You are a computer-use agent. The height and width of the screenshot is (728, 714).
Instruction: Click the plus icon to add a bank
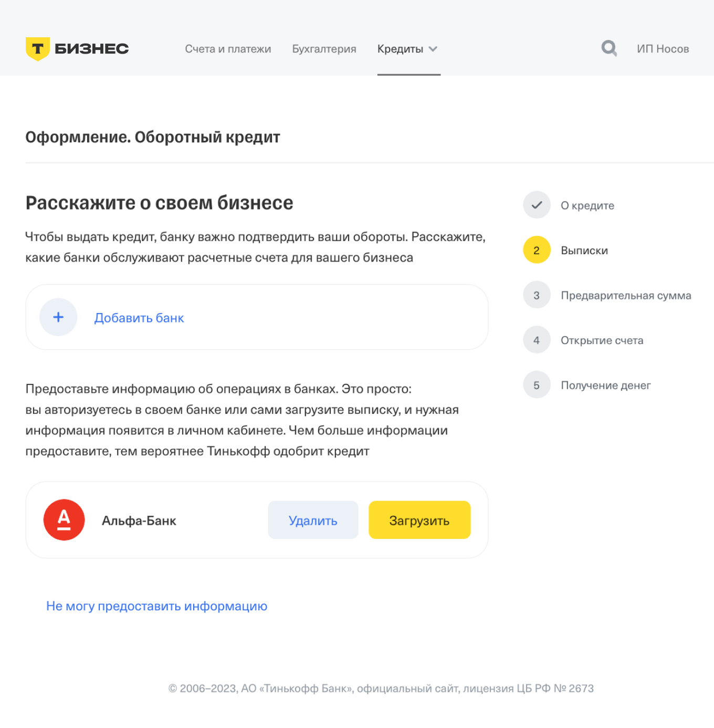pos(58,317)
